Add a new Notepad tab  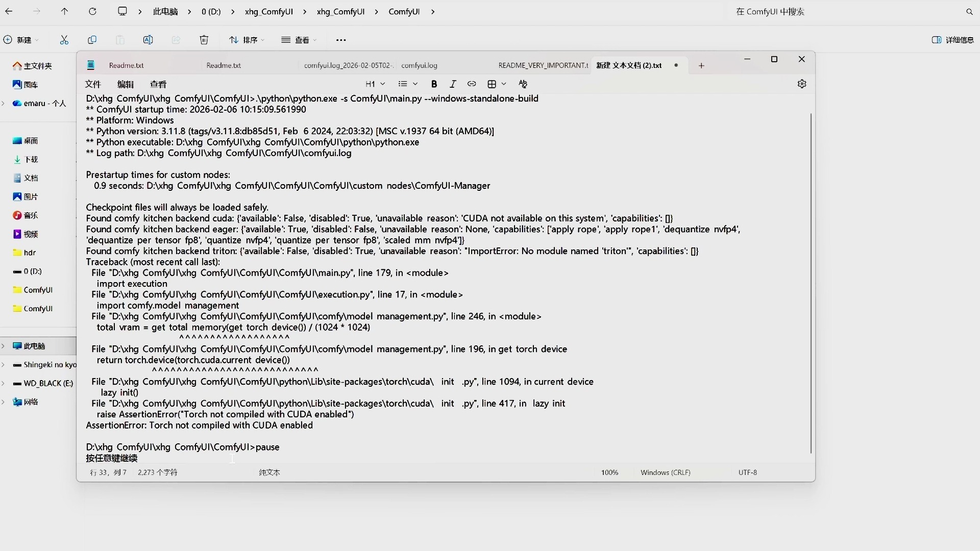click(701, 65)
